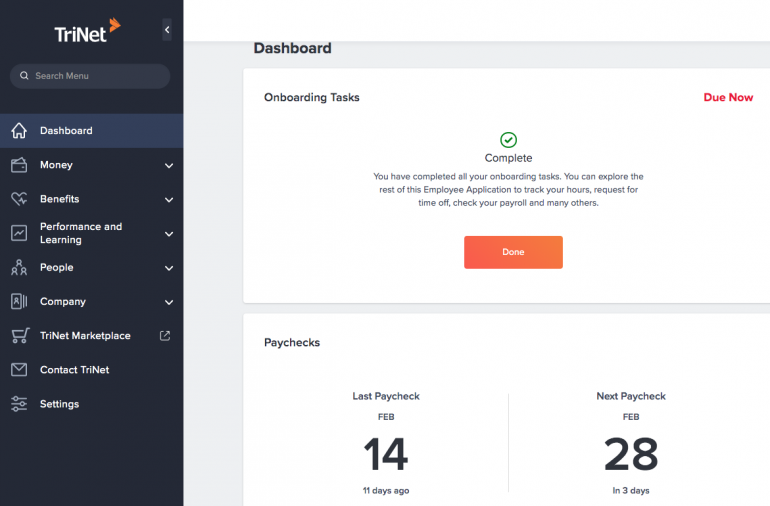Image resolution: width=770 pixels, height=506 pixels.
Task: Expand the Money menu chevron
Action: 168,166
